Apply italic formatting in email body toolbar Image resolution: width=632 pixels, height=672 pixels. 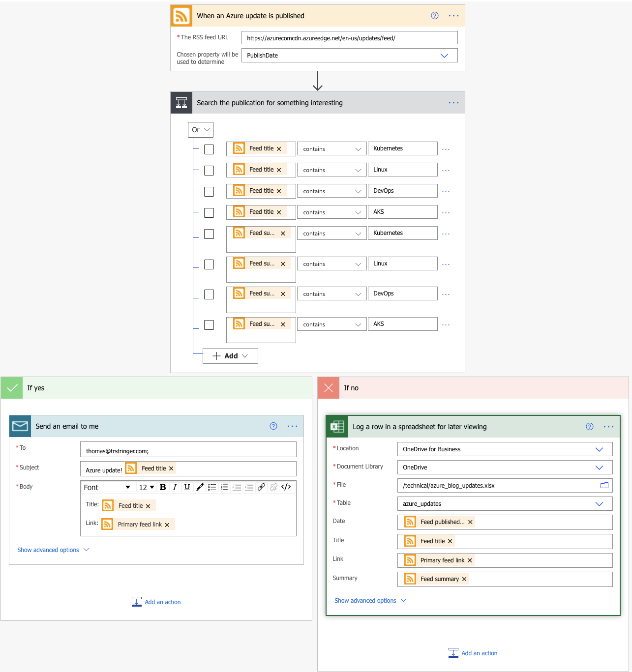[175, 487]
